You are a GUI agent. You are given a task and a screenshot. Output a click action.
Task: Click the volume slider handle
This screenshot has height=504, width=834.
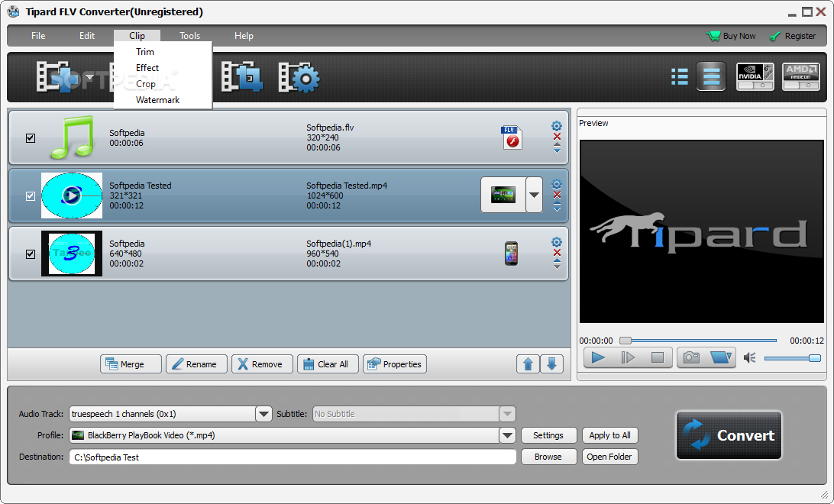[814, 358]
